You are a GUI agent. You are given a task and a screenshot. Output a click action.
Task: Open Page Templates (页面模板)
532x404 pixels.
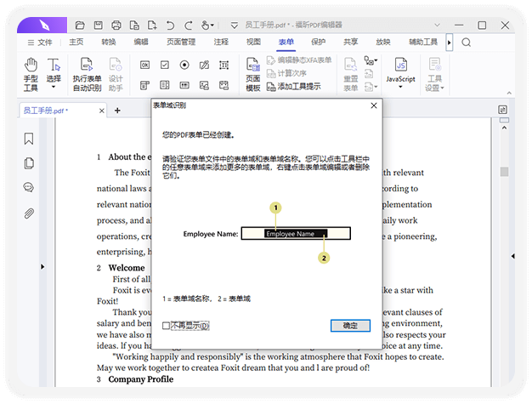point(253,75)
